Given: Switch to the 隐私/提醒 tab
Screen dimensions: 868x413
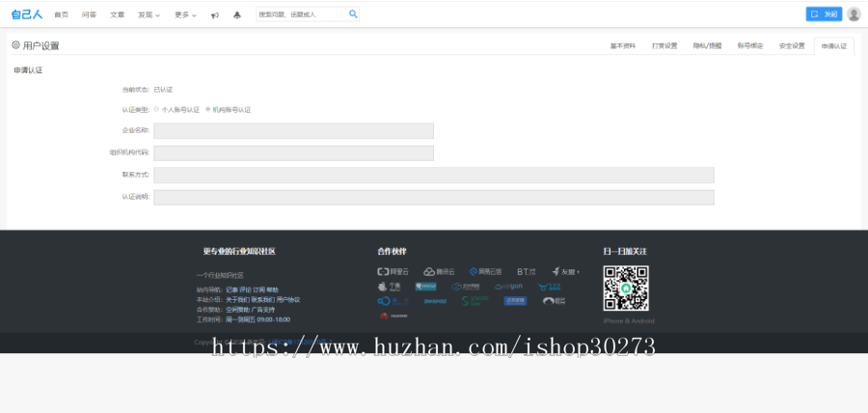Looking at the screenshot, I should [x=708, y=46].
